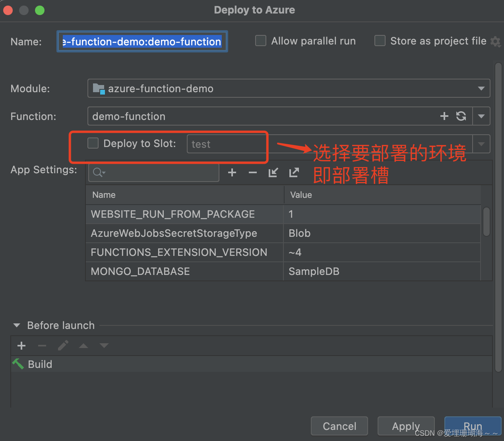Click the ~4 value cell
This screenshot has width=504, height=441.
click(x=382, y=252)
